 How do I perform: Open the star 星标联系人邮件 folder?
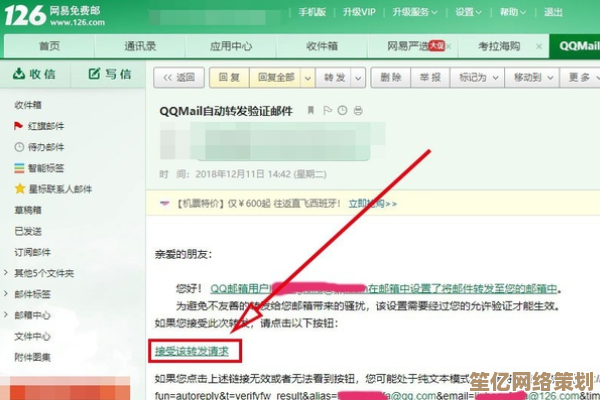[18, 188]
